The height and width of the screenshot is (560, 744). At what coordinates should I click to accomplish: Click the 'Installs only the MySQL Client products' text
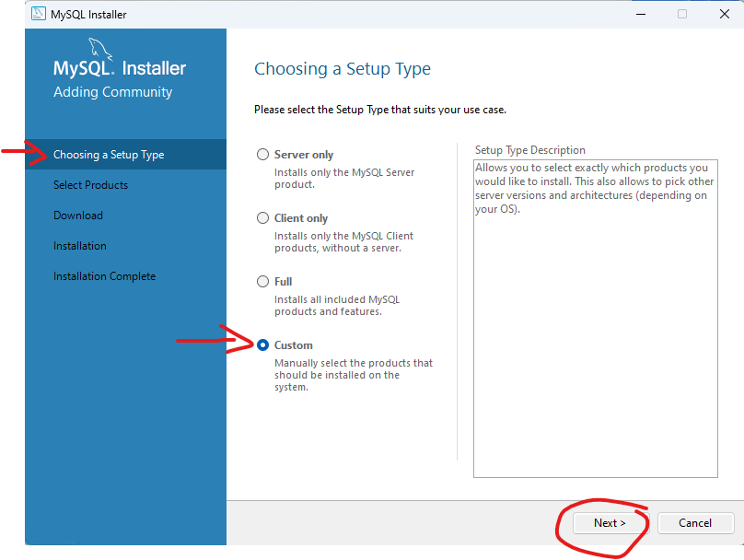click(344, 242)
